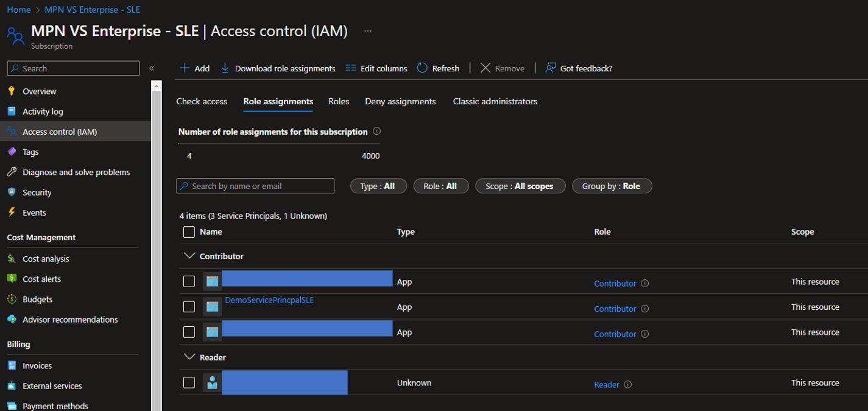The width and height of the screenshot is (868, 411).
Task: Click the download arrow icon
Action: (225, 68)
